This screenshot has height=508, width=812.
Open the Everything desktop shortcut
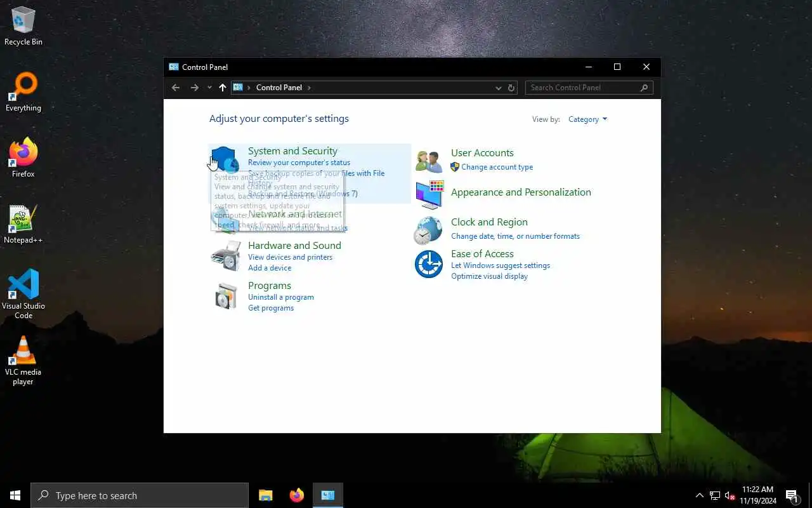pyautogui.click(x=23, y=93)
